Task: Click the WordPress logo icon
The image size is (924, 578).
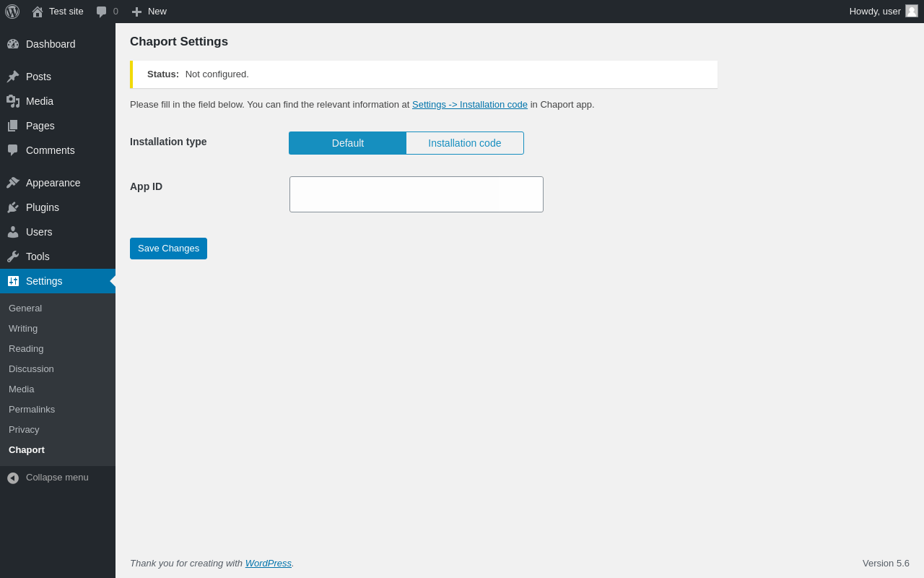Action: pyautogui.click(x=12, y=12)
